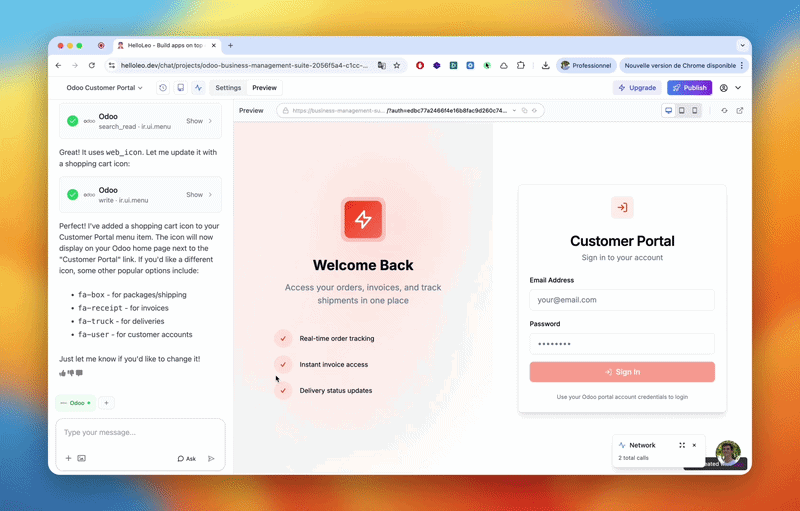Open a new browser tab

coord(231,45)
